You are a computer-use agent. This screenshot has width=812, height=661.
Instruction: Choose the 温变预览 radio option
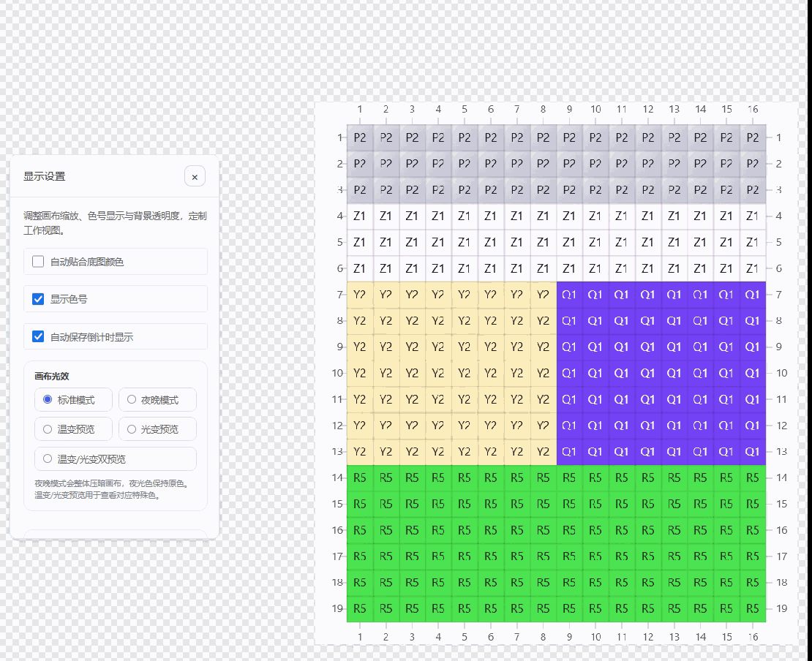(48, 429)
